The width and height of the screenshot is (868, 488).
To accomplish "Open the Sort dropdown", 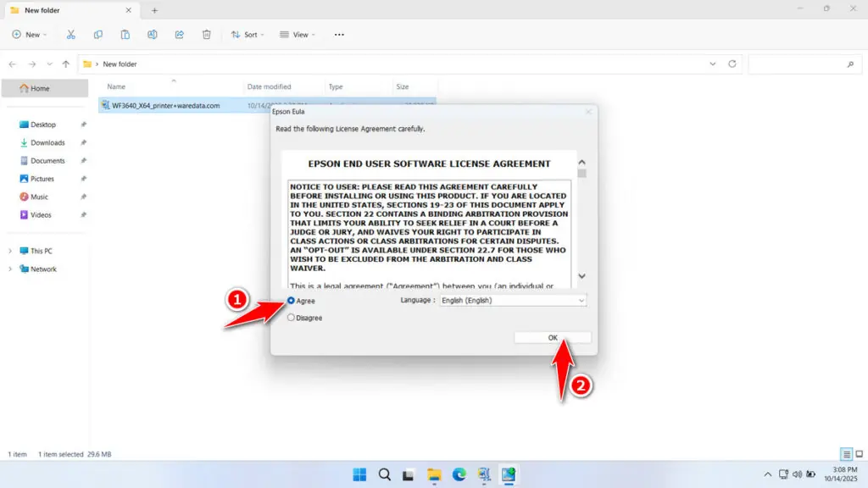I will click(x=248, y=35).
